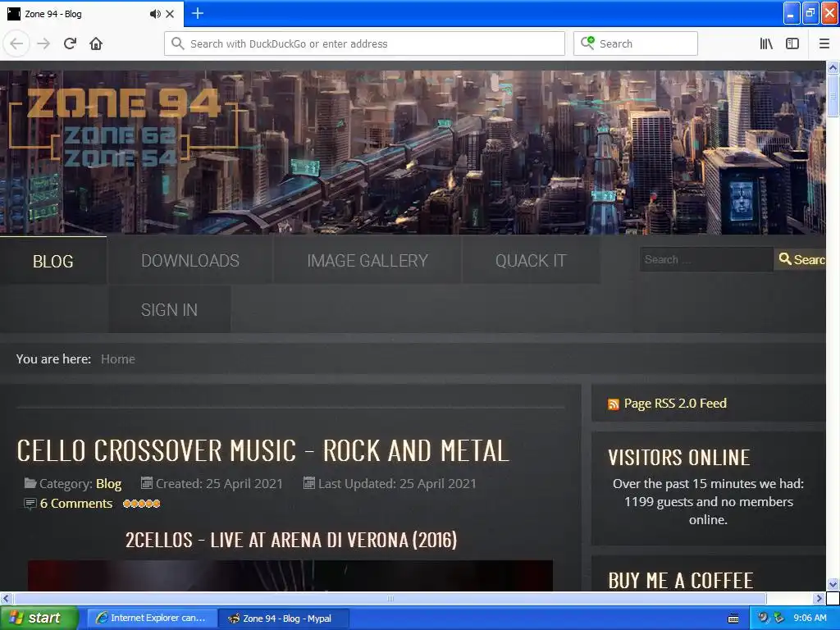The width and height of the screenshot is (840, 630).
Task: Click the yellow site Search button
Action: click(801, 259)
